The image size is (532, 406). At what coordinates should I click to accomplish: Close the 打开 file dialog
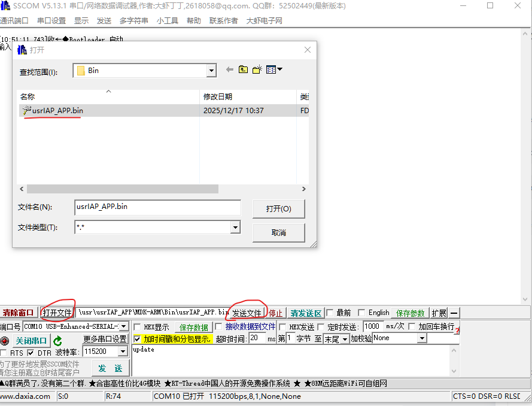click(308, 50)
